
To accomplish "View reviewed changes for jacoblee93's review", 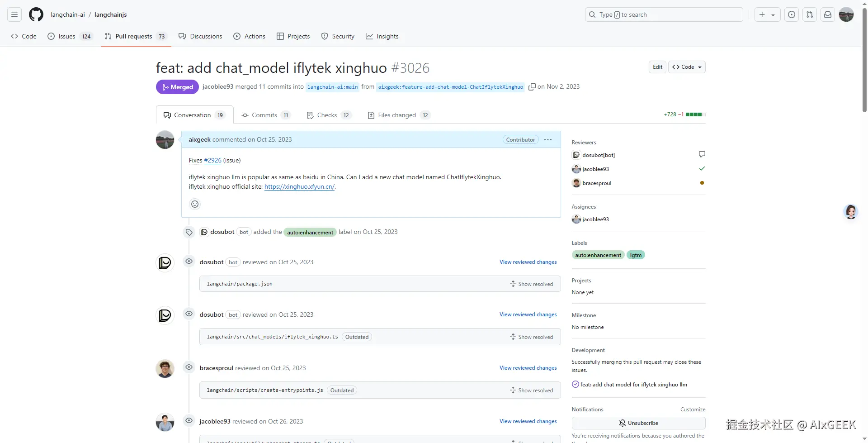I will (x=528, y=421).
